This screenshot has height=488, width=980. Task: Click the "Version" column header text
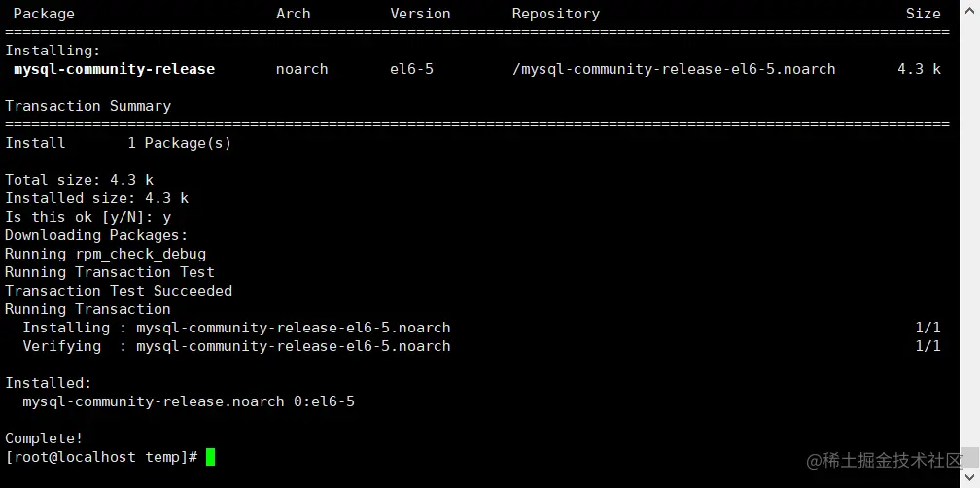tap(420, 14)
